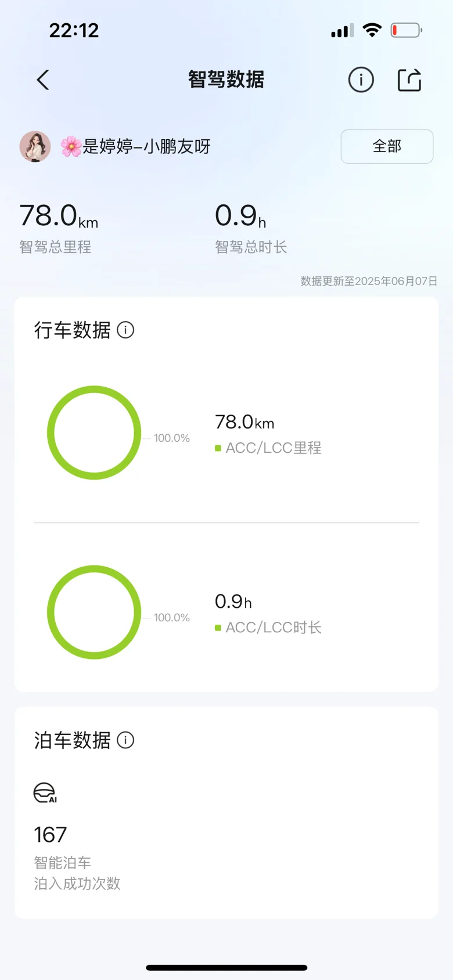The image size is (453, 980).
Task: Tap the share icon in header
Action: click(x=409, y=80)
